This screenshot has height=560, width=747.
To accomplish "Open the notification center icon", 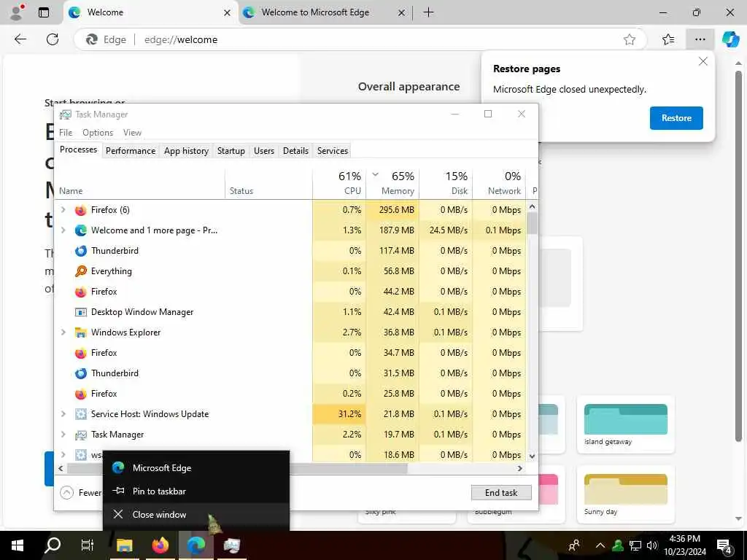I will 724,545.
